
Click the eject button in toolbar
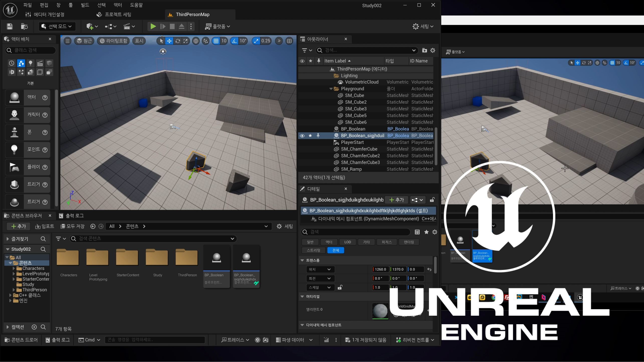click(182, 26)
